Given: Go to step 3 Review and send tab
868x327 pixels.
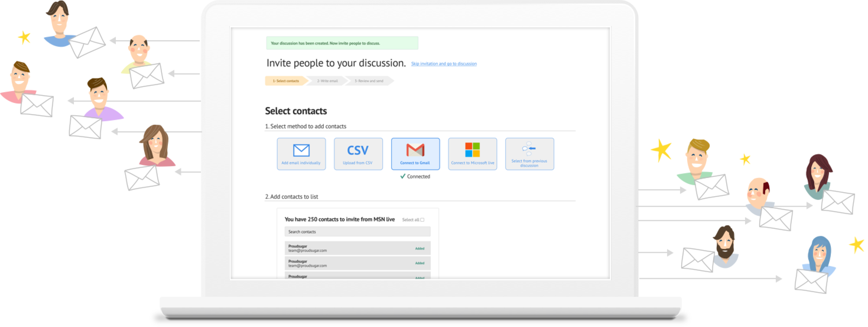Looking at the screenshot, I should coord(369,81).
